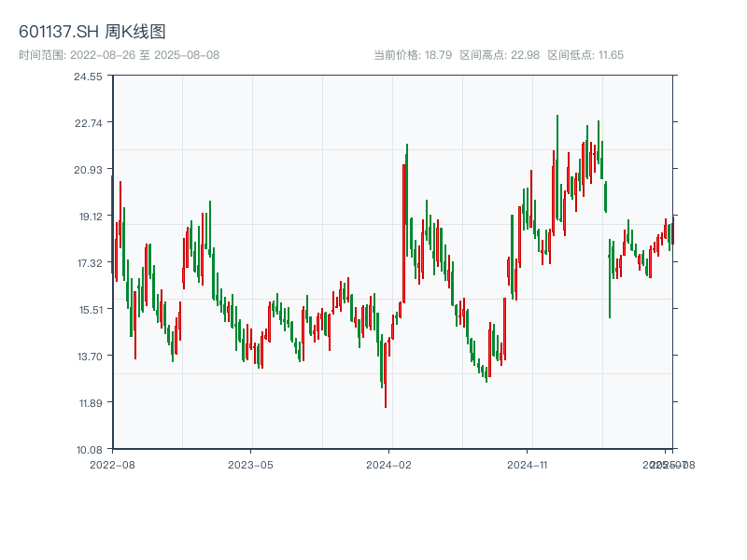747x560 pixels.
Task: Click y-axis label 24.55
Action: coord(88,77)
